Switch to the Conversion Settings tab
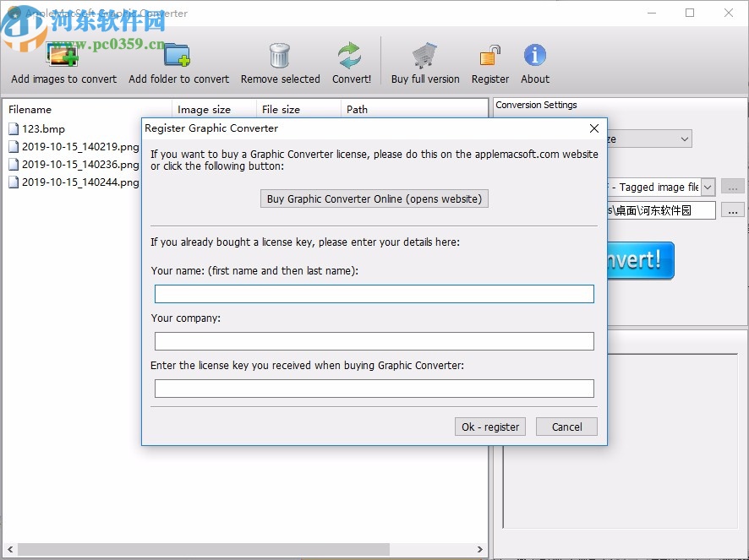 click(536, 105)
